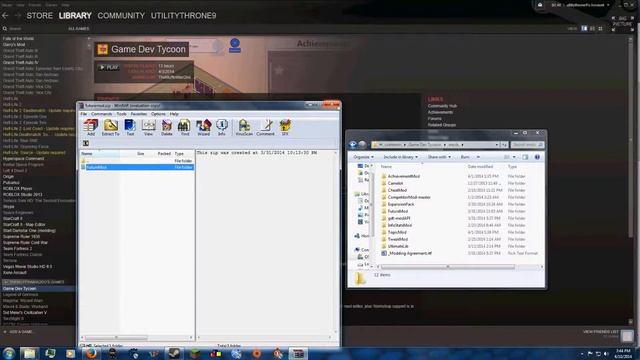
Task: Select the FutureMod folder row in WinRAR
Action: tap(137, 167)
